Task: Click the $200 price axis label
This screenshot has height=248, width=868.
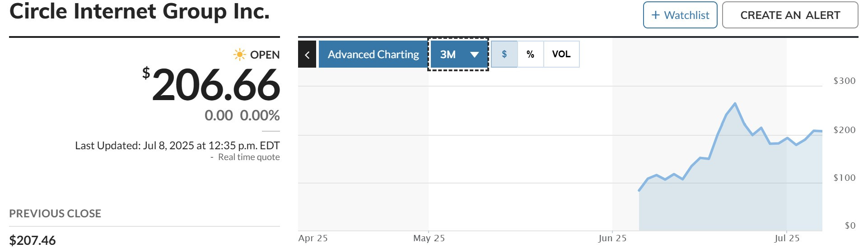Action: tap(845, 130)
